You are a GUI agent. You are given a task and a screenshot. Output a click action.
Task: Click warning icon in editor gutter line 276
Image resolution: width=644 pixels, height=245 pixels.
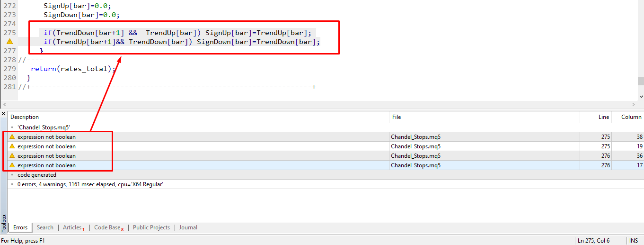(x=9, y=42)
